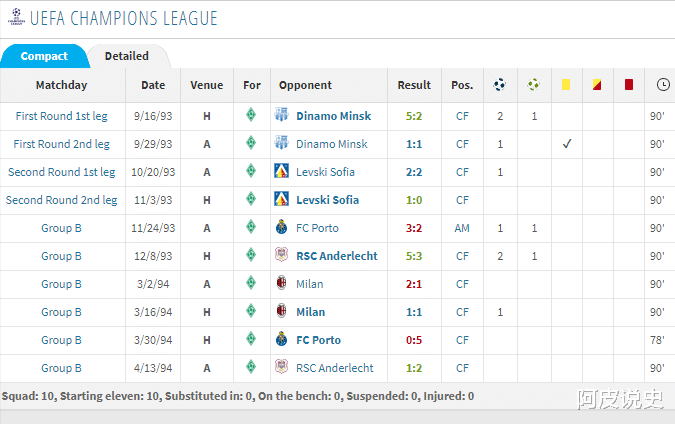Select the Compact tab
This screenshot has width=675, height=424.
[44, 56]
